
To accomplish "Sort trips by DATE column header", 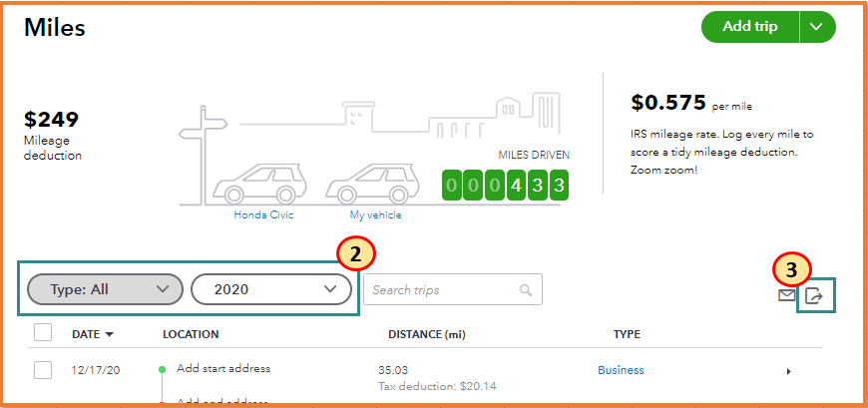I will tap(92, 334).
